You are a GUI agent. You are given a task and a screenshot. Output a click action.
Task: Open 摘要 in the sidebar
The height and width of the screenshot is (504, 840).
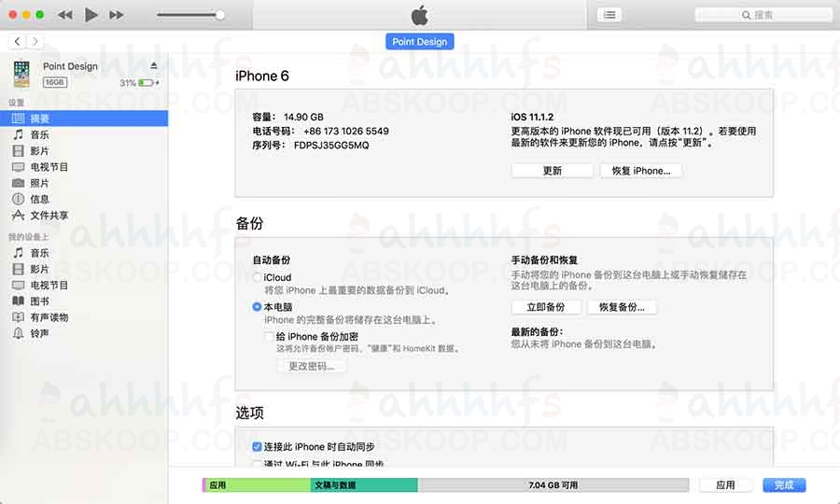click(x=39, y=119)
